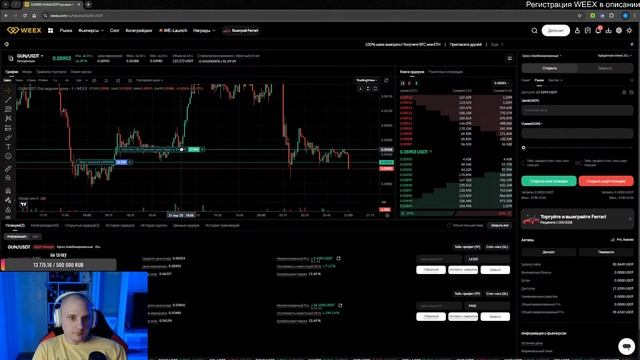Enable long take-profit/stop-loss checkbox
The image size is (640, 360).
click(x=523, y=162)
